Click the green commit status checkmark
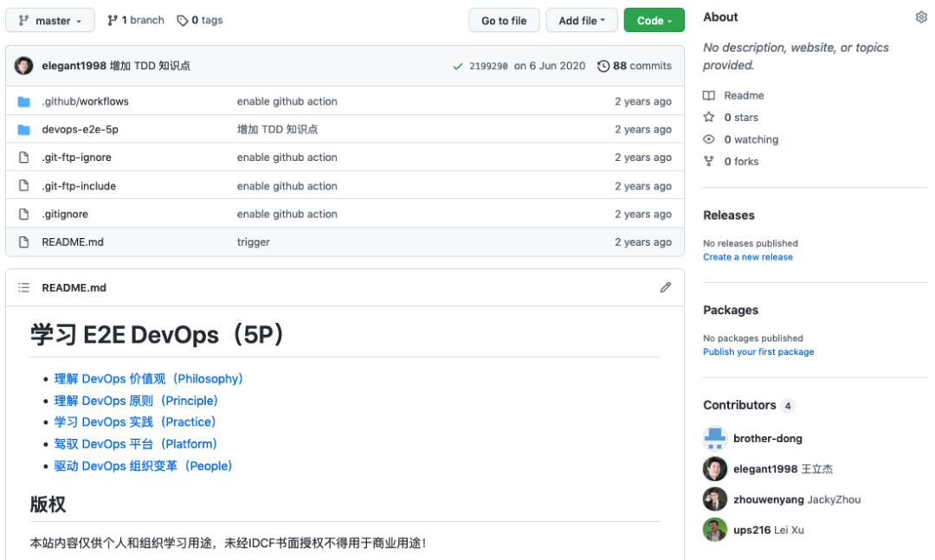935x560 pixels. [x=457, y=66]
